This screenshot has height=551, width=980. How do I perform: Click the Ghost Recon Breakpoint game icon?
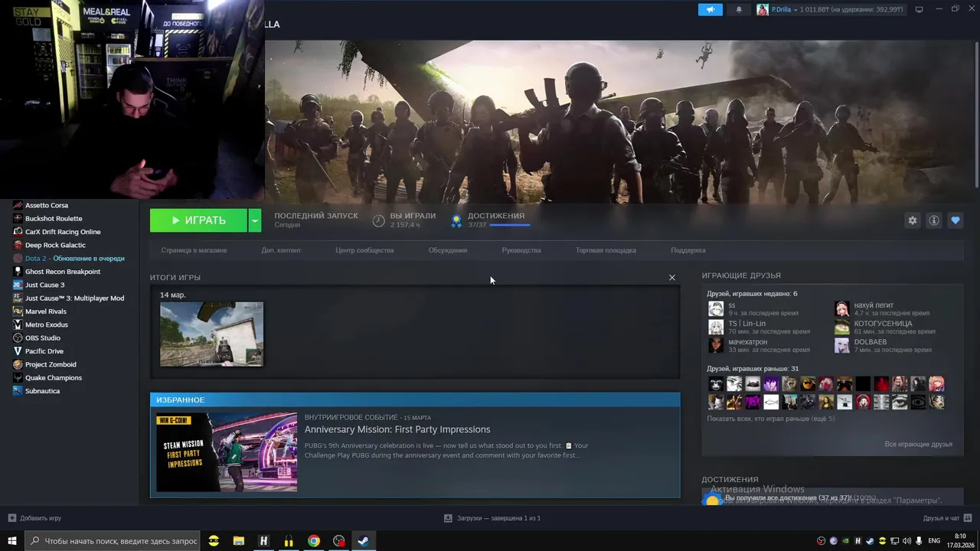18,272
